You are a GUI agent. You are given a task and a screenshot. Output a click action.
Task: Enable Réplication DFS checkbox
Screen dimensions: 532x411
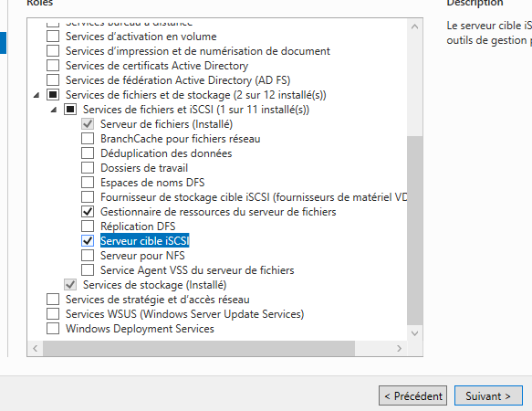pyautogui.click(x=88, y=227)
